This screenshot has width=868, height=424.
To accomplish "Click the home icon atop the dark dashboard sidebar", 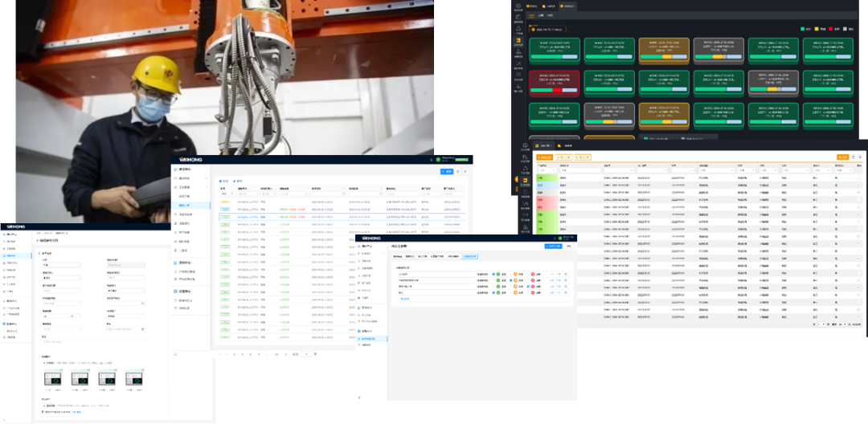I will (519, 7).
